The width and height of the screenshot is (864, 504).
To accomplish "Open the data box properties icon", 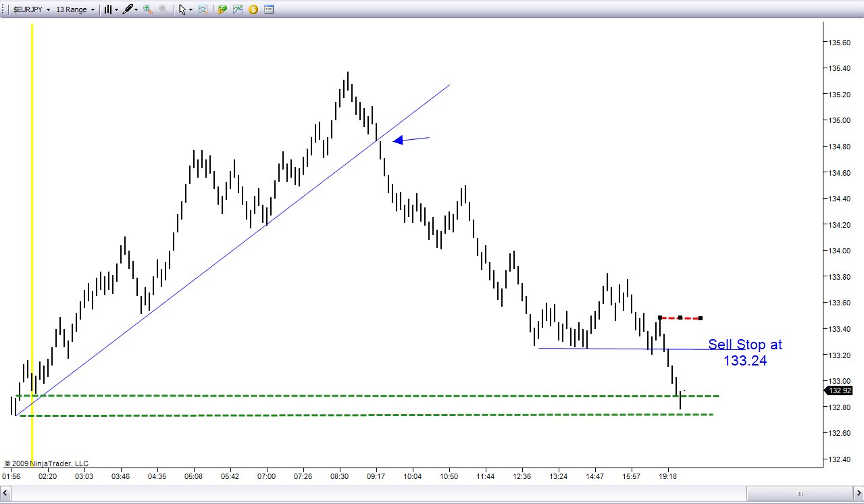I will [269, 9].
